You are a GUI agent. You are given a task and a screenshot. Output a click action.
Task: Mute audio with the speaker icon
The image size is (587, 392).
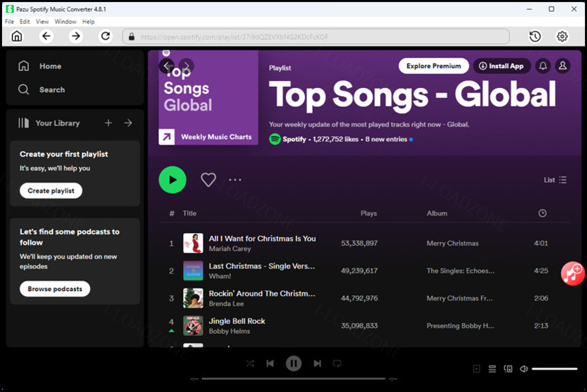[524, 369]
